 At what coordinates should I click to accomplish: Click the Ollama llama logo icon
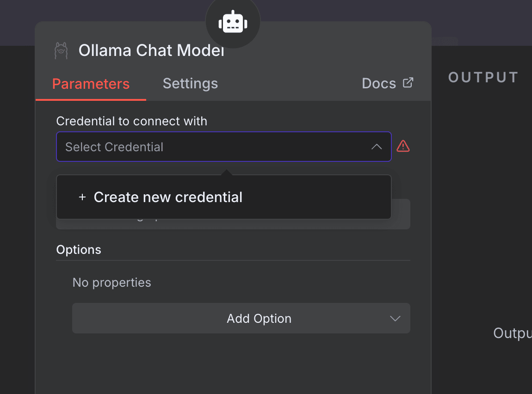tap(61, 50)
